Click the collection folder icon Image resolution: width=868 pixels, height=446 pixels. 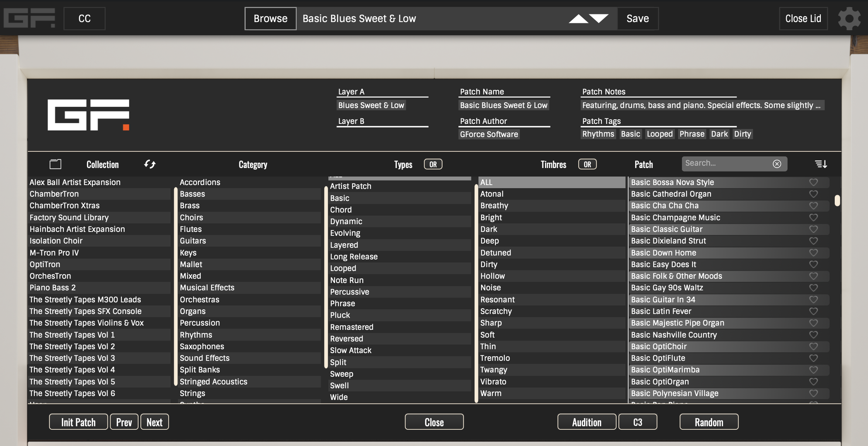click(55, 164)
